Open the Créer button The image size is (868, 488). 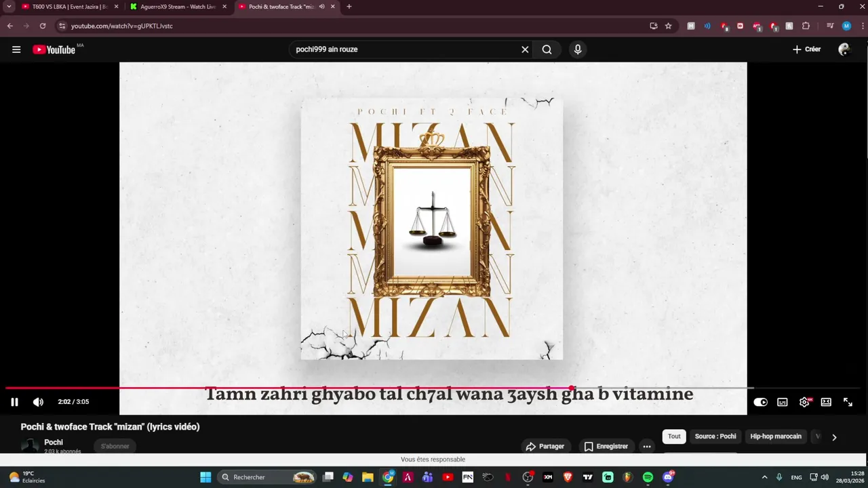[806, 49]
